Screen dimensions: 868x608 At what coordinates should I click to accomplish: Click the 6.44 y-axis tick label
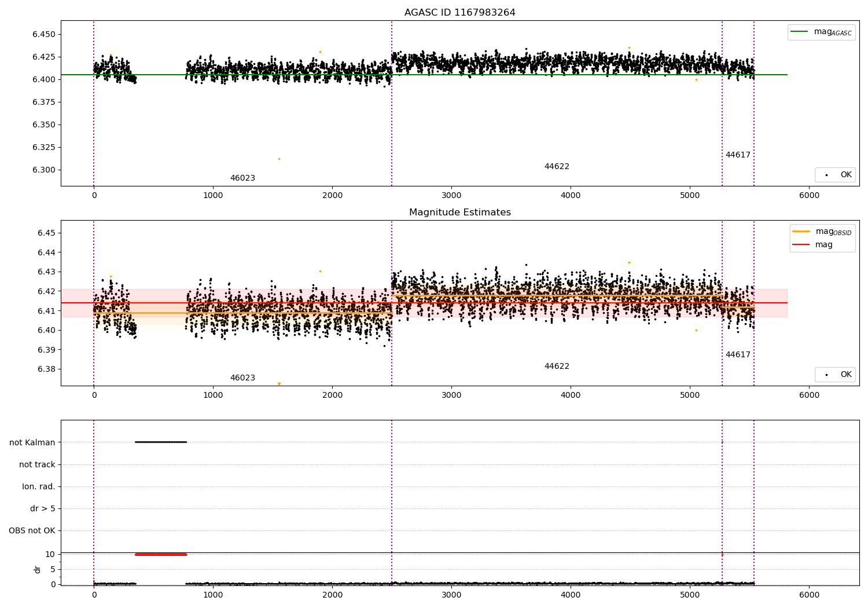coord(46,253)
